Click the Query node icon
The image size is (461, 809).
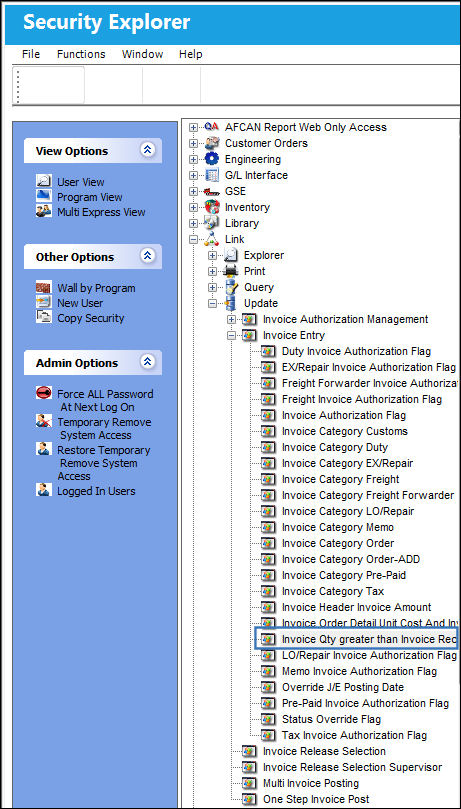[231, 287]
